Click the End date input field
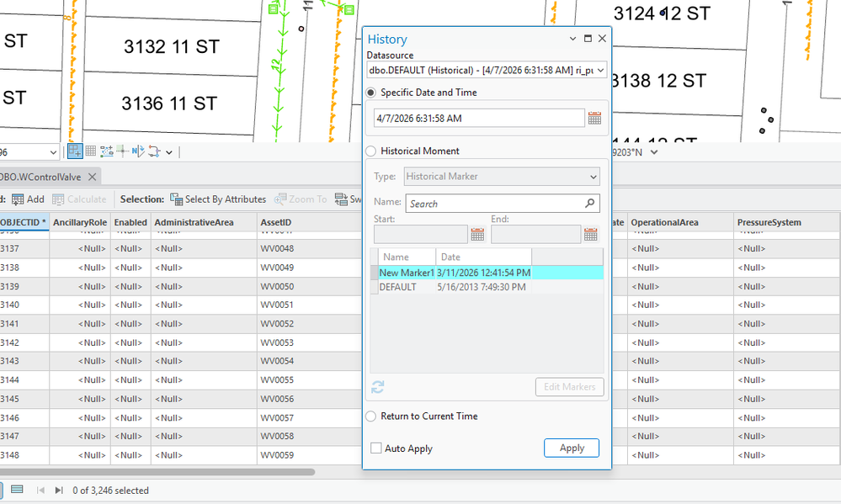This screenshot has width=841, height=504. coord(535,234)
